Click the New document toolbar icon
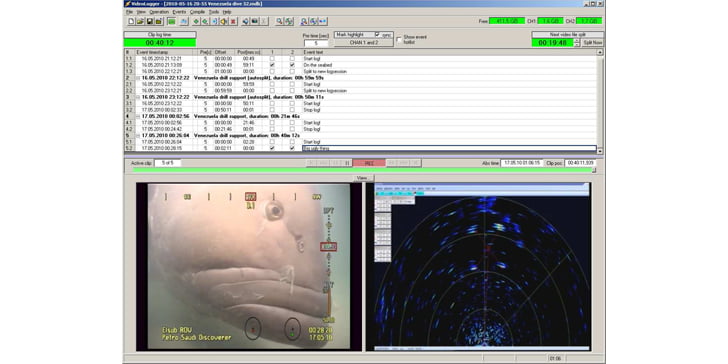 click(131, 21)
